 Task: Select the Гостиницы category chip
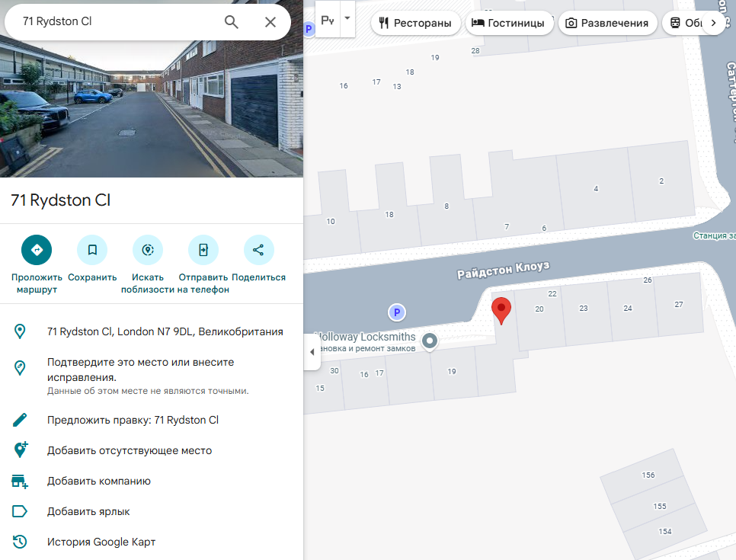tap(508, 23)
